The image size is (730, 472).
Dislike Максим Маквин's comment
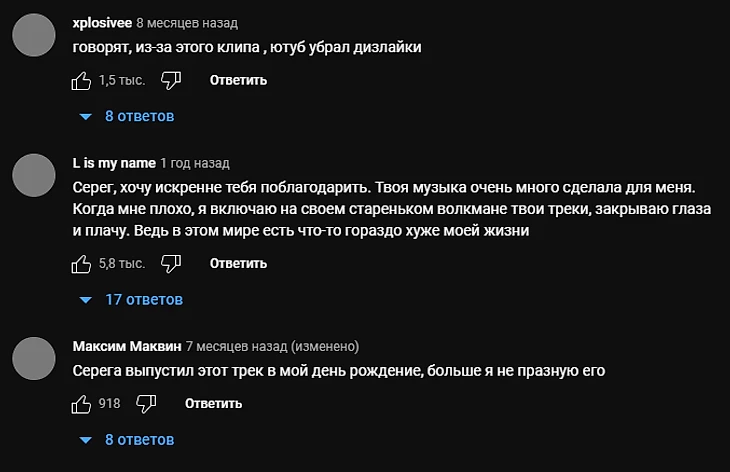point(146,404)
